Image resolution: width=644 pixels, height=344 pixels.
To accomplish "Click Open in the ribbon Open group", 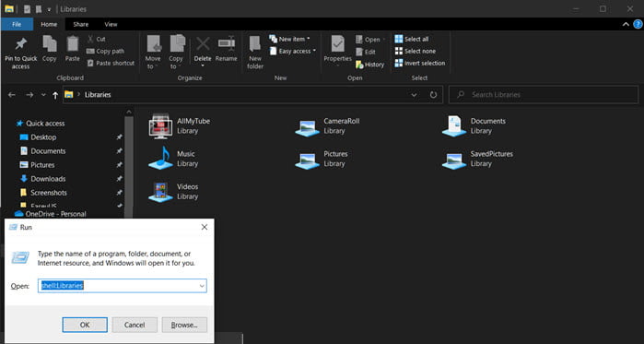I will coord(368,40).
